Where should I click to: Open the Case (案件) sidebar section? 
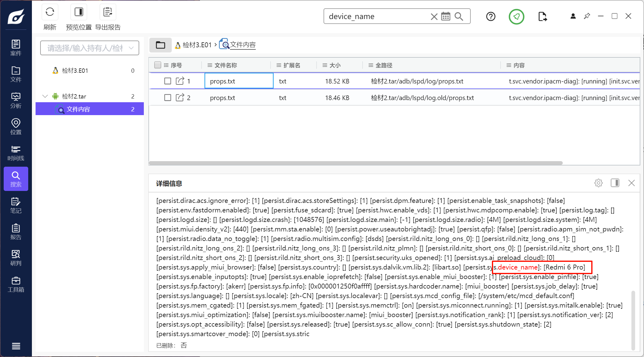tap(16, 48)
